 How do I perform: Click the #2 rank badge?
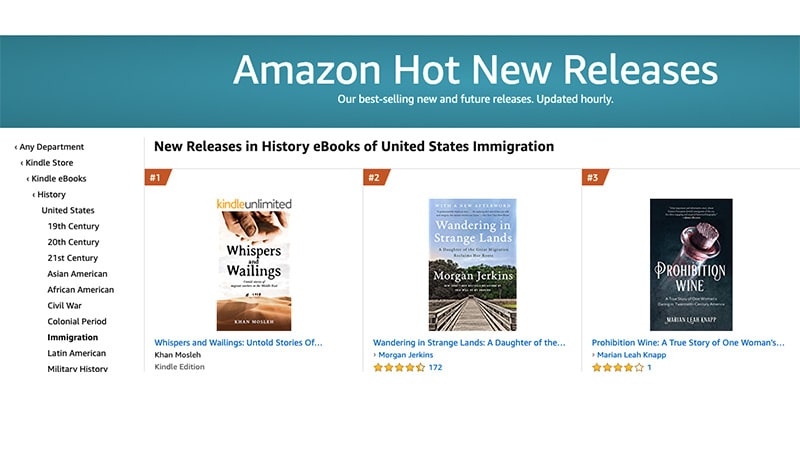click(375, 178)
